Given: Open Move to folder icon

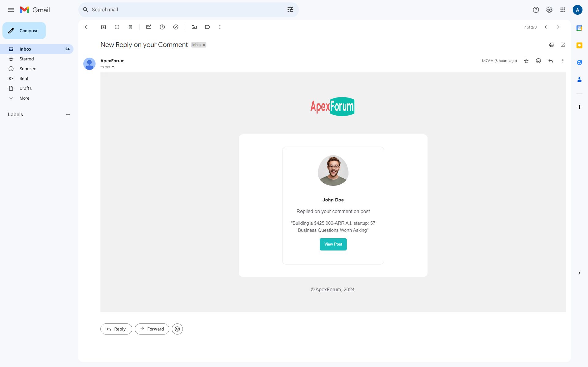Looking at the screenshot, I should point(194,27).
